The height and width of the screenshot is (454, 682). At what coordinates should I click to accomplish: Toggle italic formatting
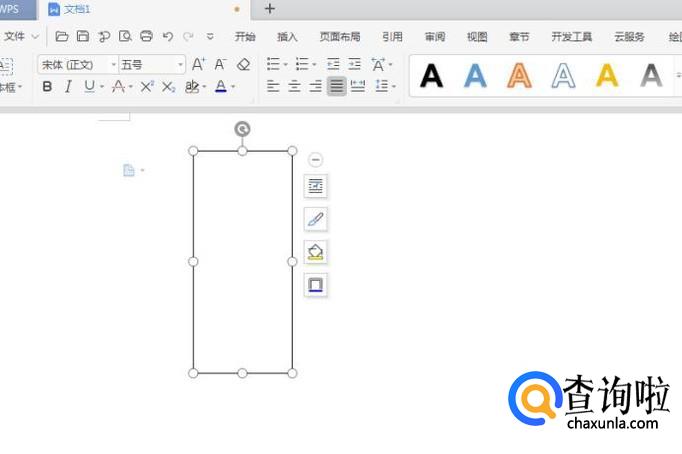(68, 87)
